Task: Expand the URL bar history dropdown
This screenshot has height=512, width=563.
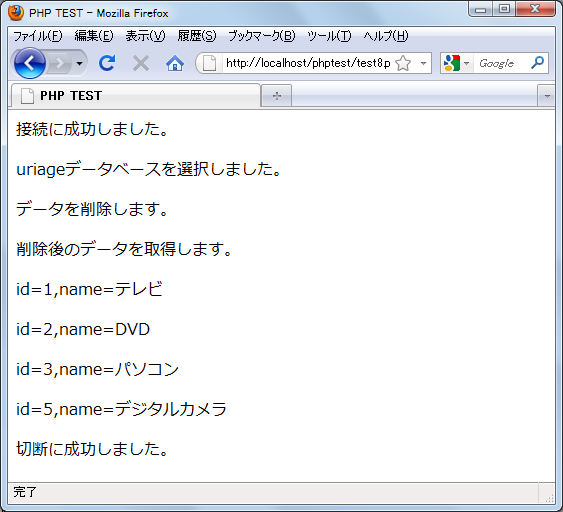Action: point(423,64)
